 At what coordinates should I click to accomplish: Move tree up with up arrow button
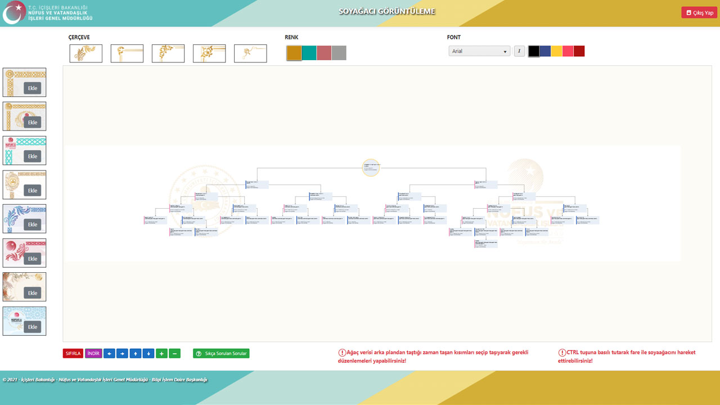[x=135, y=353]
